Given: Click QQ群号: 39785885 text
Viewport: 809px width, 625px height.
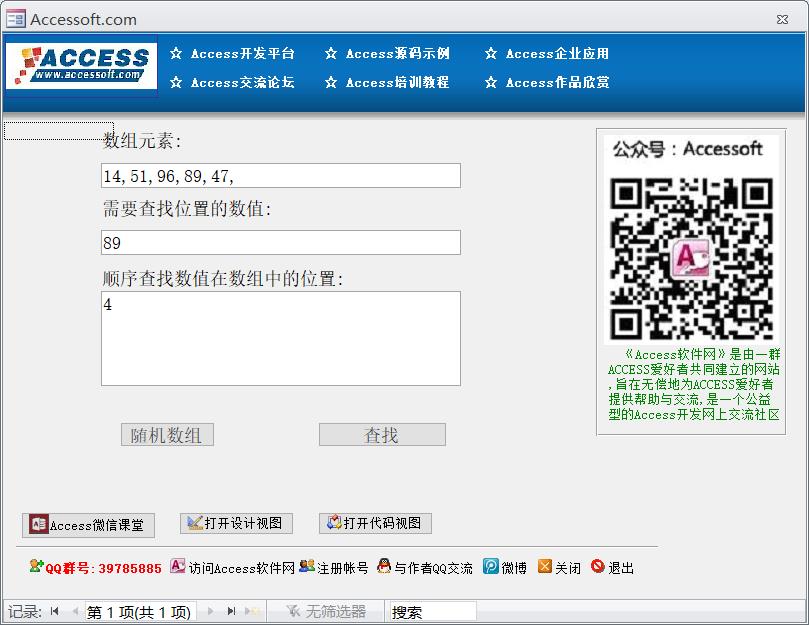Looking at the screenshot, I should [x=103, y=568].
